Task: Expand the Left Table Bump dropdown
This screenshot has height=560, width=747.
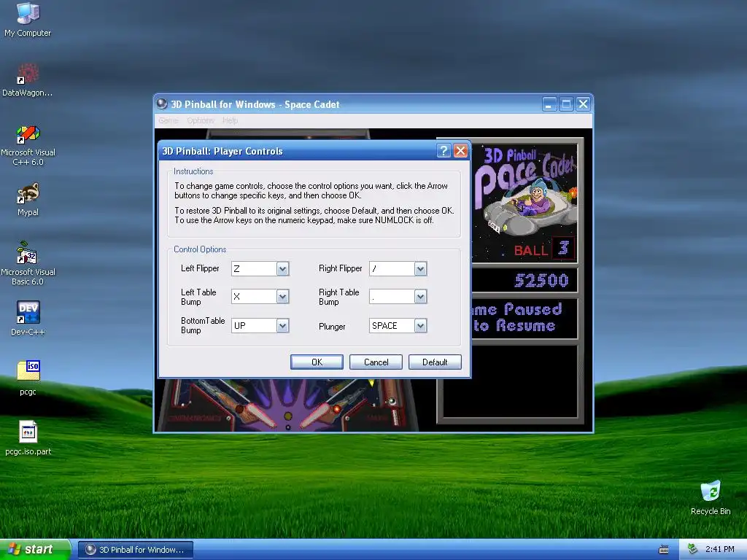Action: coord(282,297)
